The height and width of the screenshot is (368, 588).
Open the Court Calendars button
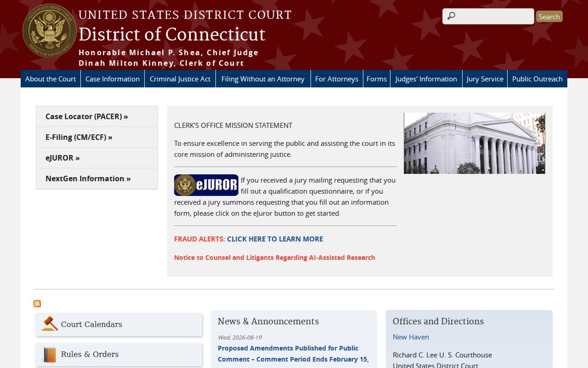point(119,324)
